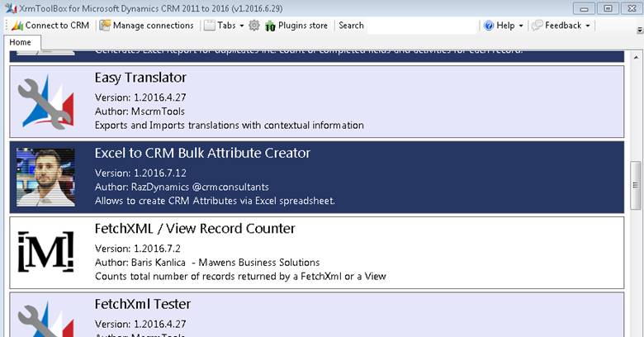Click Easy Translator version 1.2016.4.27 text
Image resolution: width=644 pixels, height=337 pixels.
(x=140, y=97)
